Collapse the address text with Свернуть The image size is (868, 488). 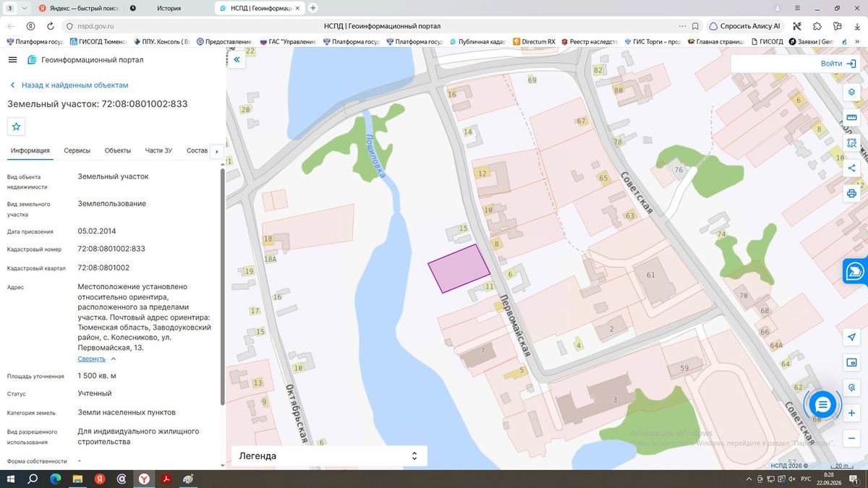tap(97, 359)
